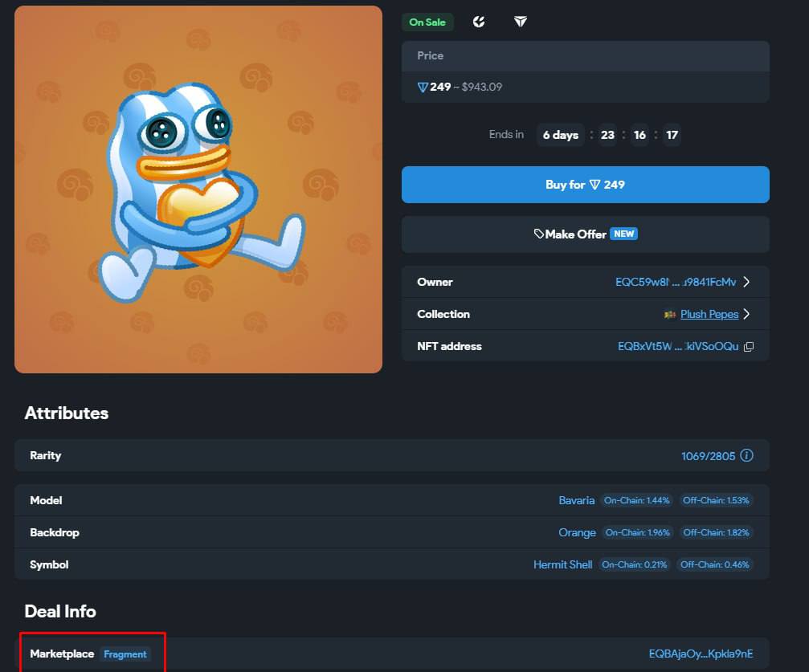This screenshot has height=672, width=809.
Task: Click the Rarity row label
Action: [x=46, y=455]
